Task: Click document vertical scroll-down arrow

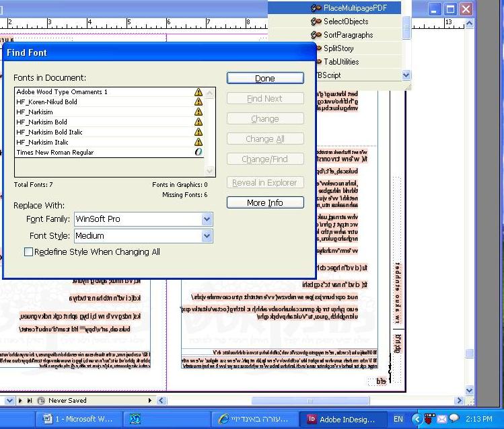Action: coord(469,391)
